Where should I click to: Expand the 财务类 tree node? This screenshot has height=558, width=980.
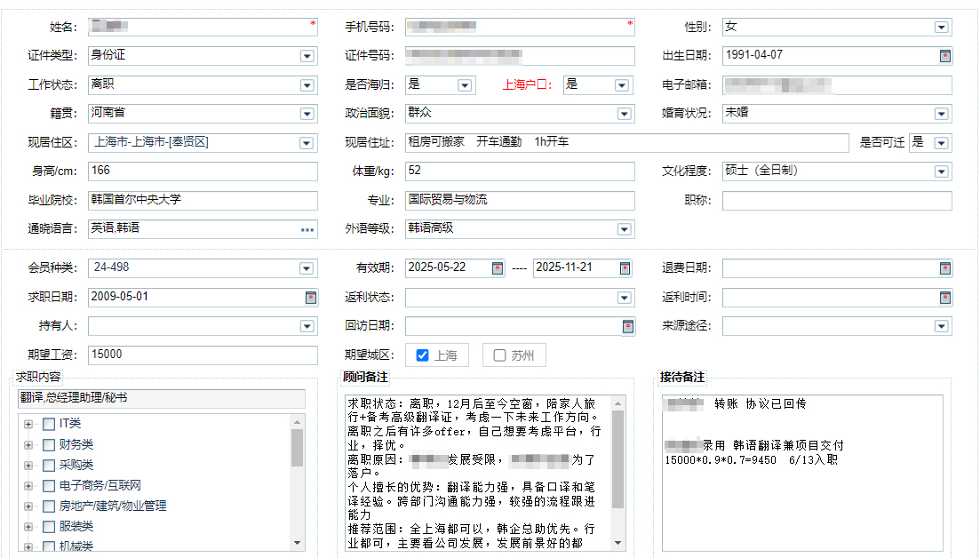coord(28,445)
